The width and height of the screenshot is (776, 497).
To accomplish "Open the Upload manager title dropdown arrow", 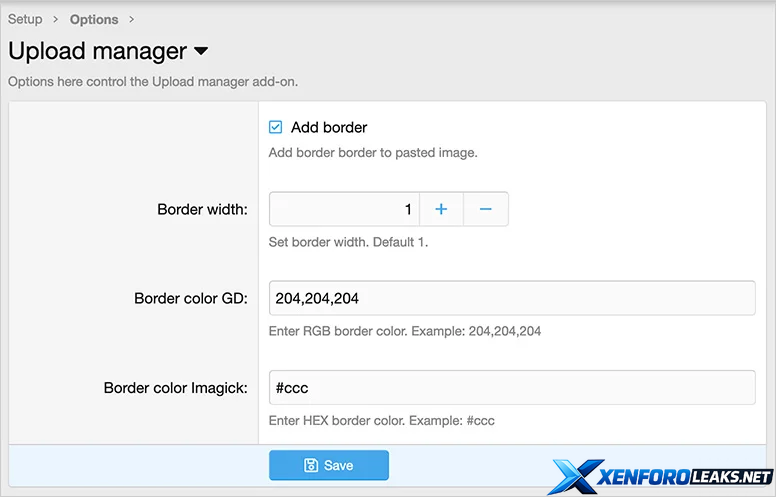I will tap(201, 51).
